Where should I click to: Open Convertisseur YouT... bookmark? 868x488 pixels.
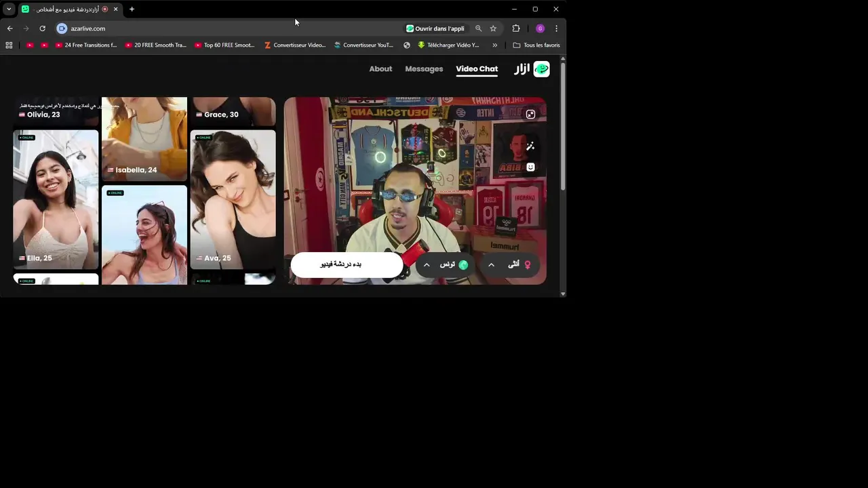tap(363, 45)
